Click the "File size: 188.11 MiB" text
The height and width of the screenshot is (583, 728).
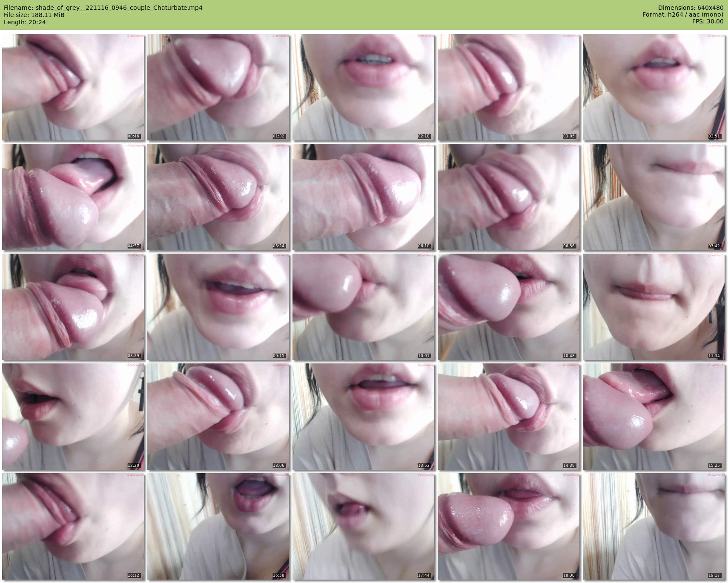(34, 15)
